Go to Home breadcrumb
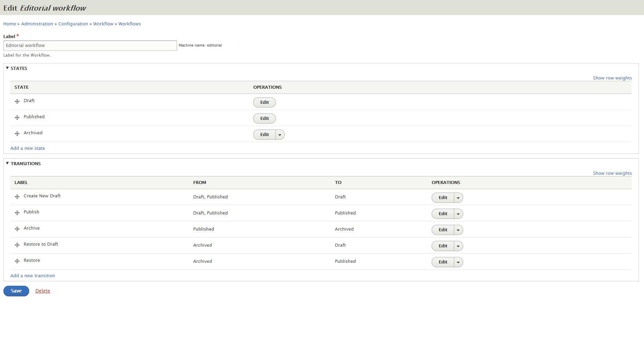This screenshot has height=344, width=644. click(x=10, y=24)
